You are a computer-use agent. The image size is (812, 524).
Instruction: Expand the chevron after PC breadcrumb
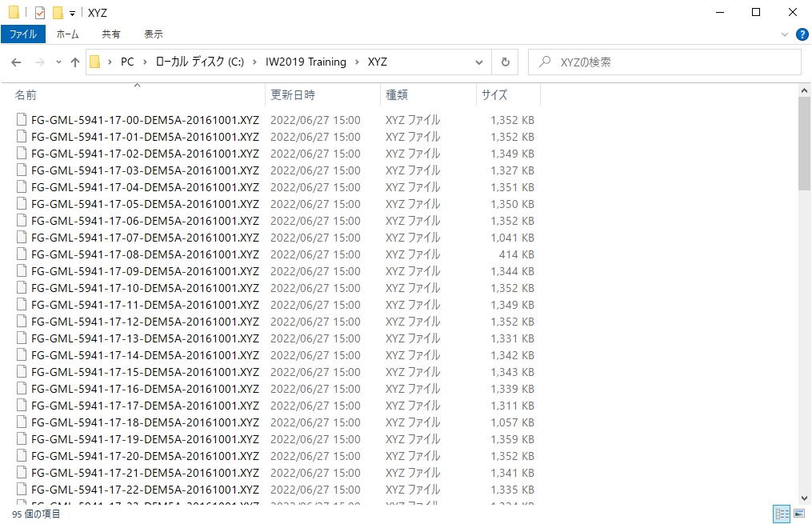(145, 62)
